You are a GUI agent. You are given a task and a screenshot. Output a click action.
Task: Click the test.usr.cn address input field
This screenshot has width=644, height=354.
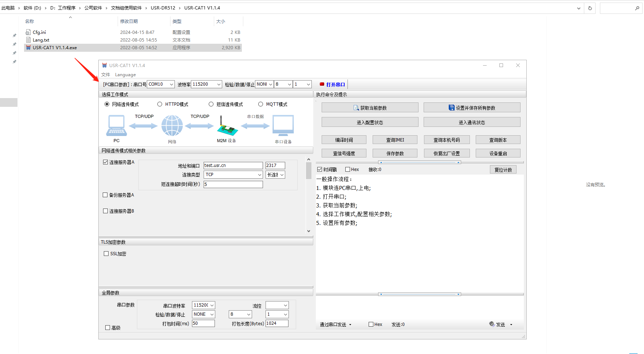(x=233, y=166)
